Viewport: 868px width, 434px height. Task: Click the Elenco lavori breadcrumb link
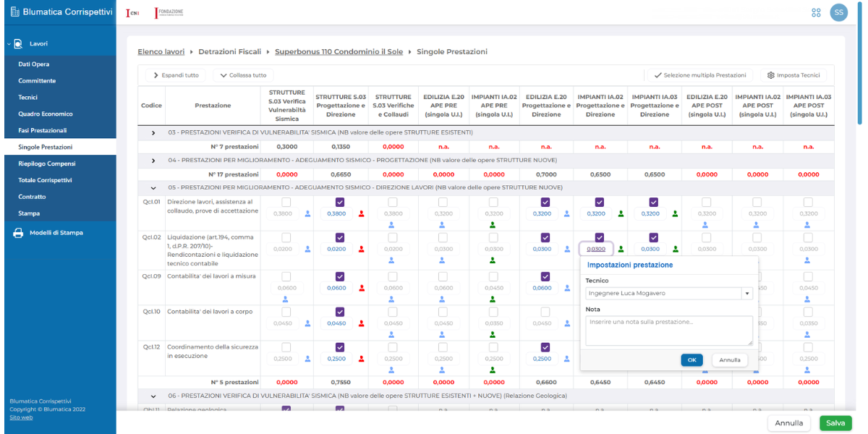click(161, 52)
